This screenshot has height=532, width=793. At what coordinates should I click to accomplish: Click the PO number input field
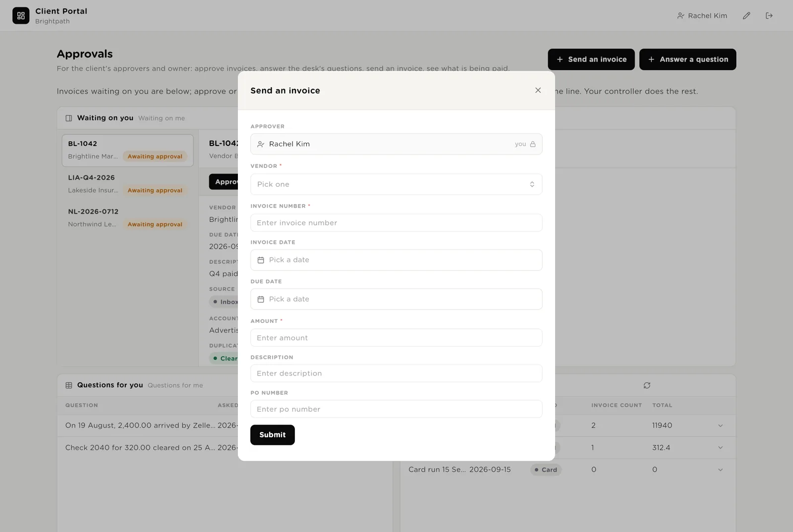pos(396,409)
